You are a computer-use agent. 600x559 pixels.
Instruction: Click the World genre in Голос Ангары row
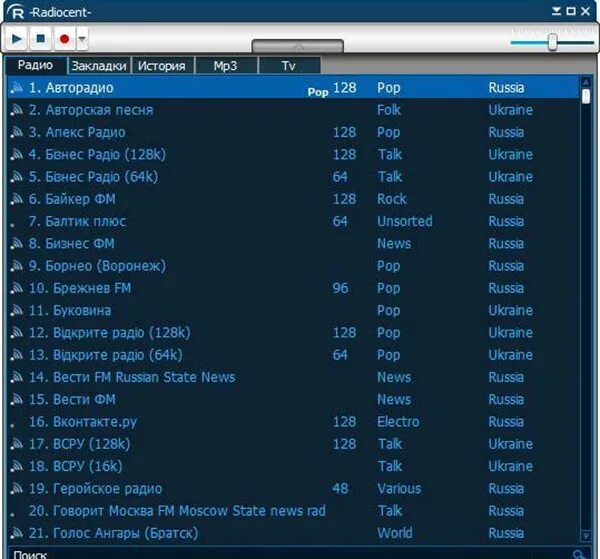[395, 533]
